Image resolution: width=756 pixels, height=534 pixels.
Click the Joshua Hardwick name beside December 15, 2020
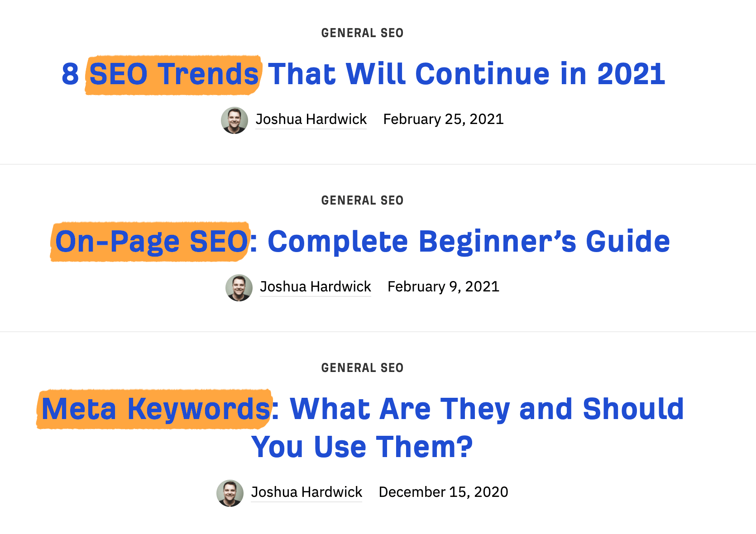click(306, 492)
